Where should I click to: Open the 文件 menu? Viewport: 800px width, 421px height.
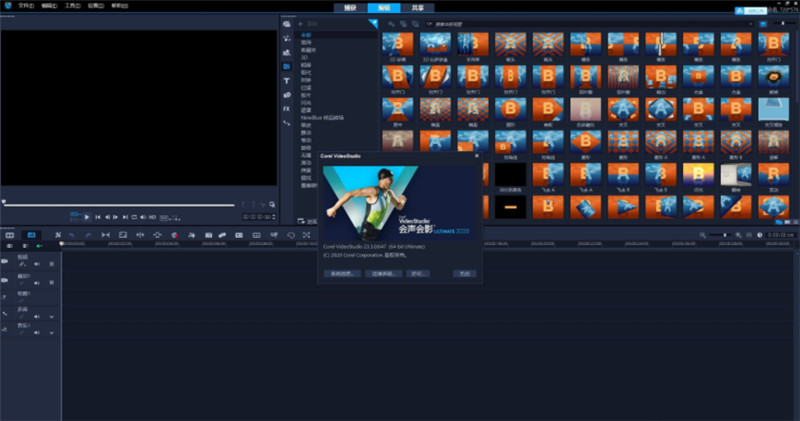(26, 6)
